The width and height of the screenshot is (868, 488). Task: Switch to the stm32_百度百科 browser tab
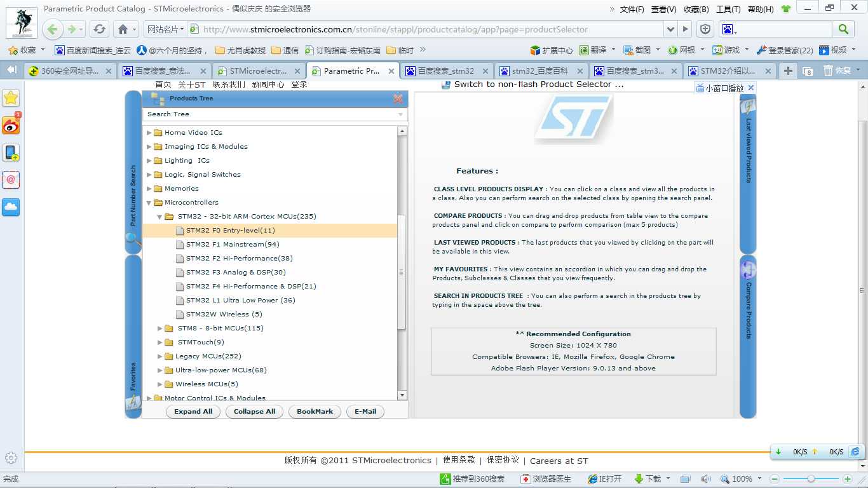click(541, 71)
